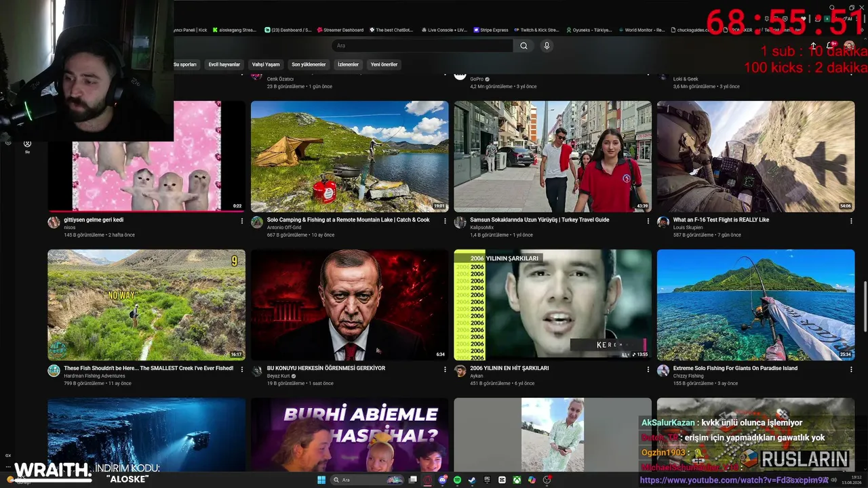Switch to Streamer Dashboard browser tab
The height and width of the screenshot is (488, 868).
[340, 30]
